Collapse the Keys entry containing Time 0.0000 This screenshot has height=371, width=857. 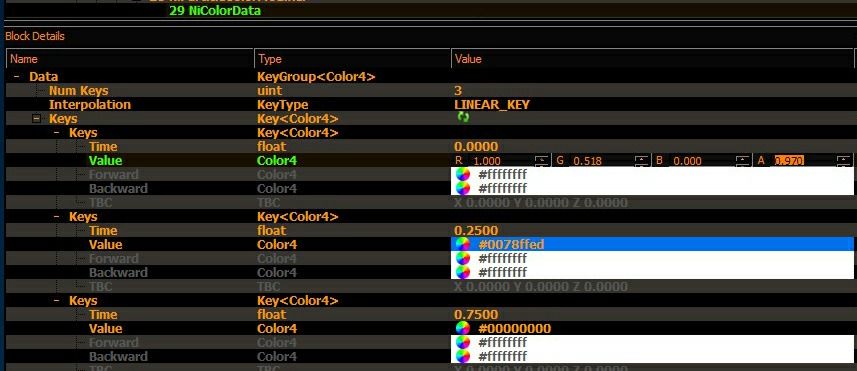tap(57, 133)
